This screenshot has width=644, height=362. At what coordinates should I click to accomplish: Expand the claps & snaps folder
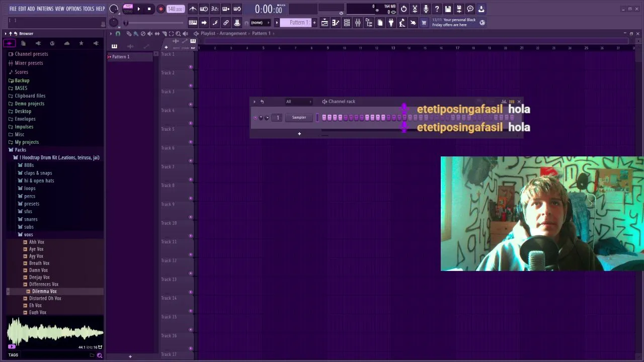pos(38,173)
